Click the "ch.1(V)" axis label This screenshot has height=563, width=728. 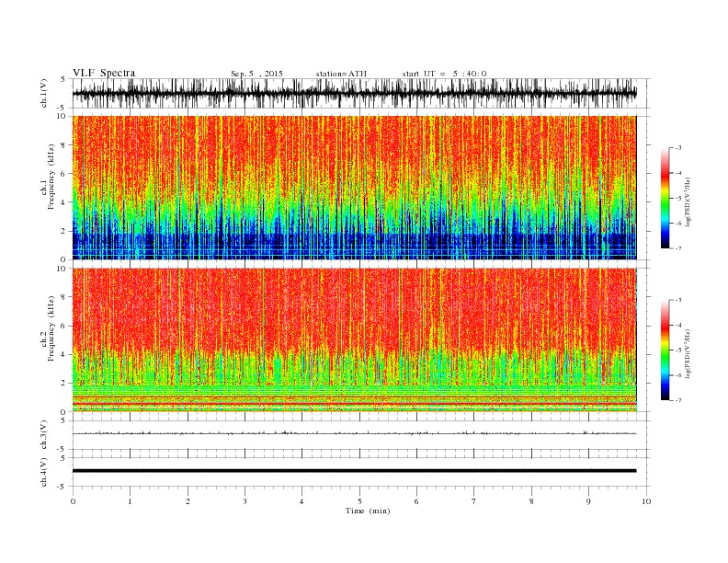pos(44,93)
